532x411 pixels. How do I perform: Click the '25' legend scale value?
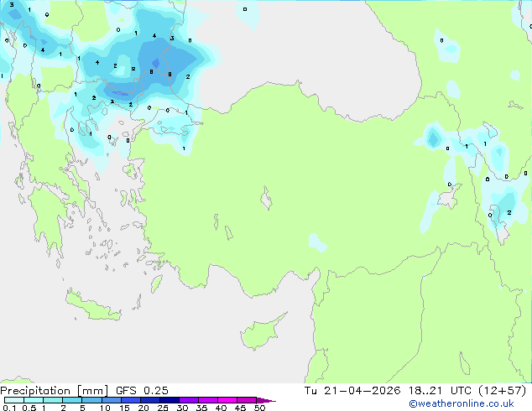[x=163, y=408]
